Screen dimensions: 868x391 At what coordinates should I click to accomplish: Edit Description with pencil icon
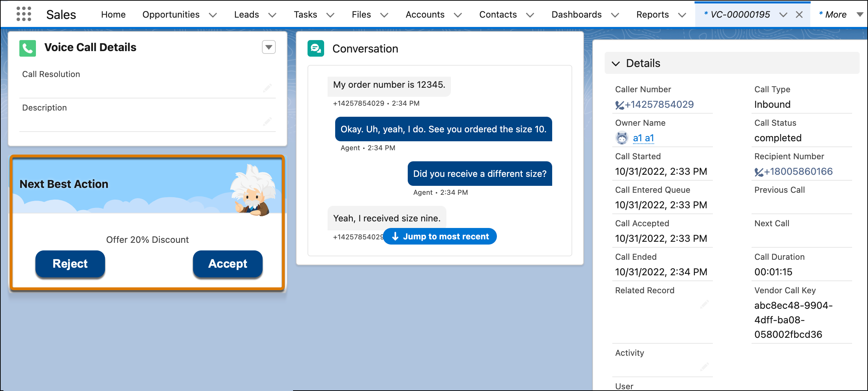267,122
